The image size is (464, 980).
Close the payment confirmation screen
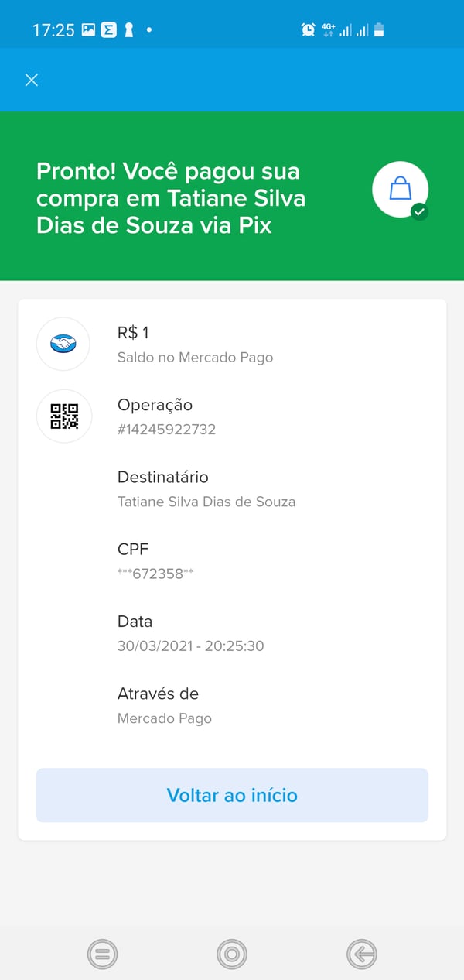pyautogui.click(x=31, y=80)
